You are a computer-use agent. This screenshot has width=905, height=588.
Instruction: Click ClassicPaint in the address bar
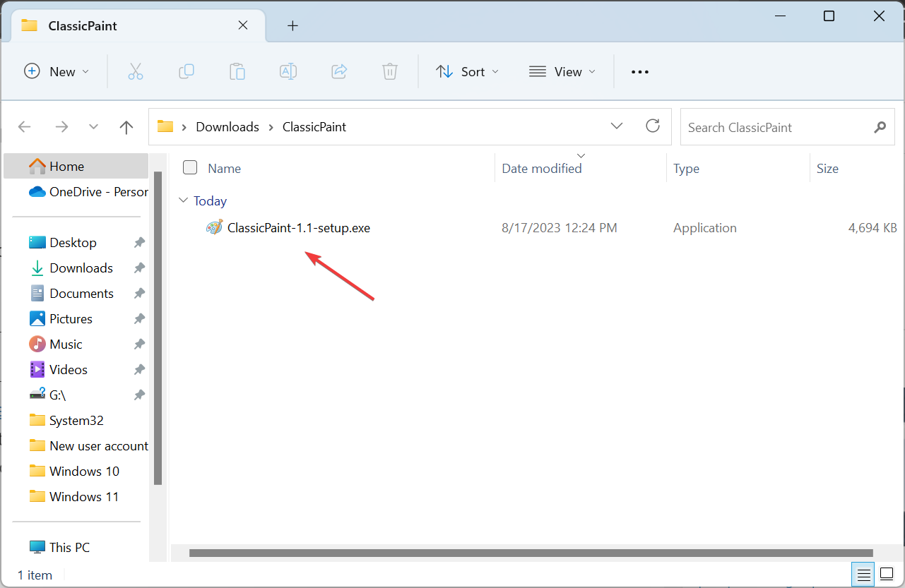tap(314, 127)
